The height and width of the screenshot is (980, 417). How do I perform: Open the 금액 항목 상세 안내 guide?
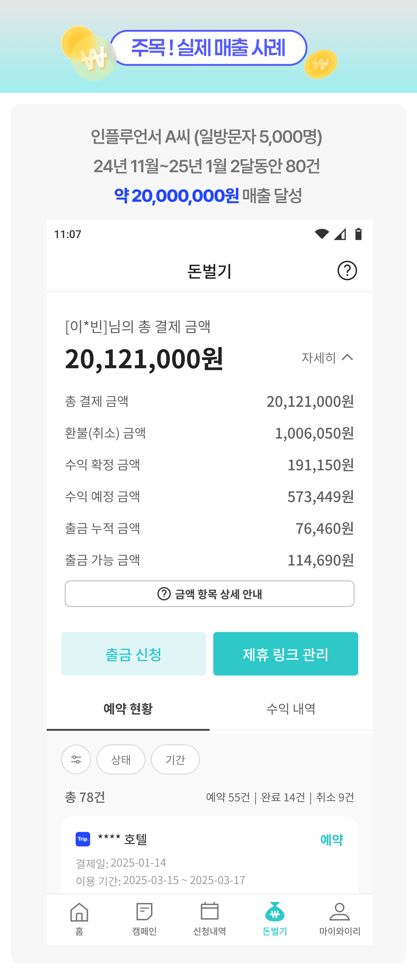[x=210, y=594]
